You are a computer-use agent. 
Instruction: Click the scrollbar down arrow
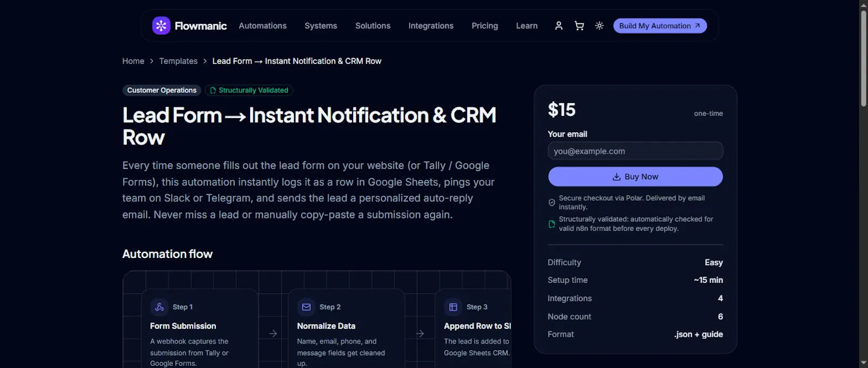point(864,363)
